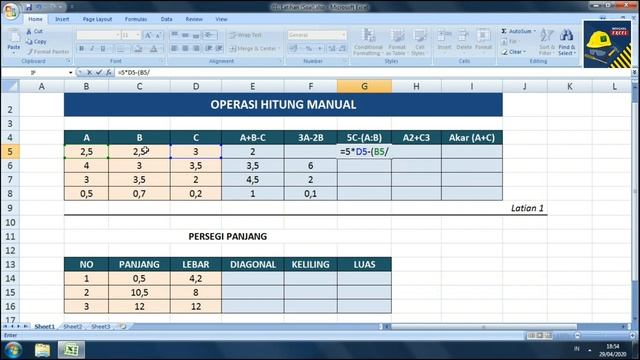The image size is (640, 360).
Task: Select column G header
Action: [x=364, y=86]
